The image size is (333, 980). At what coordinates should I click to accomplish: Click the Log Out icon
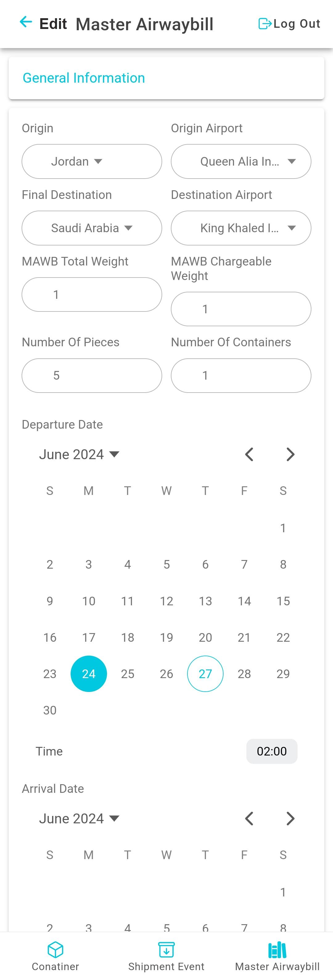(265, 23)
